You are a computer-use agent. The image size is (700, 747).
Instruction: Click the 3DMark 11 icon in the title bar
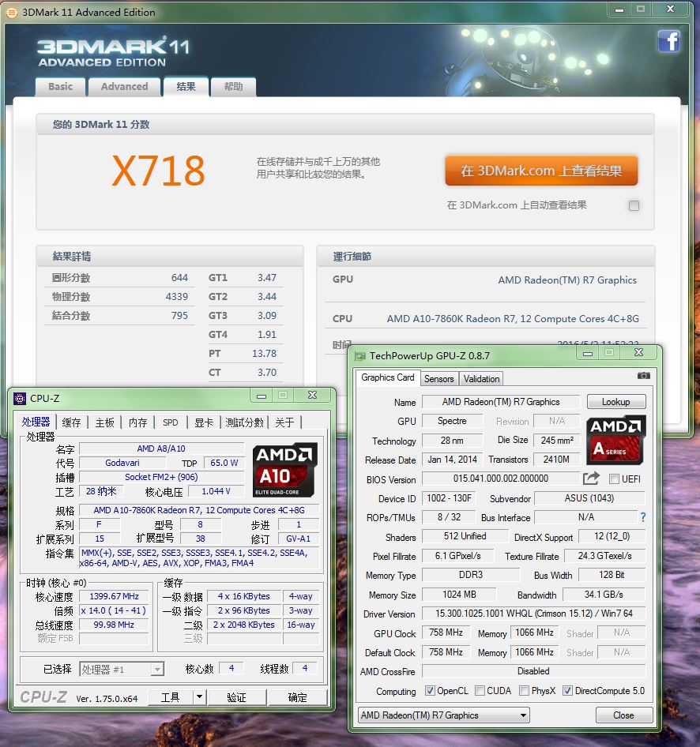pos(9,11)
